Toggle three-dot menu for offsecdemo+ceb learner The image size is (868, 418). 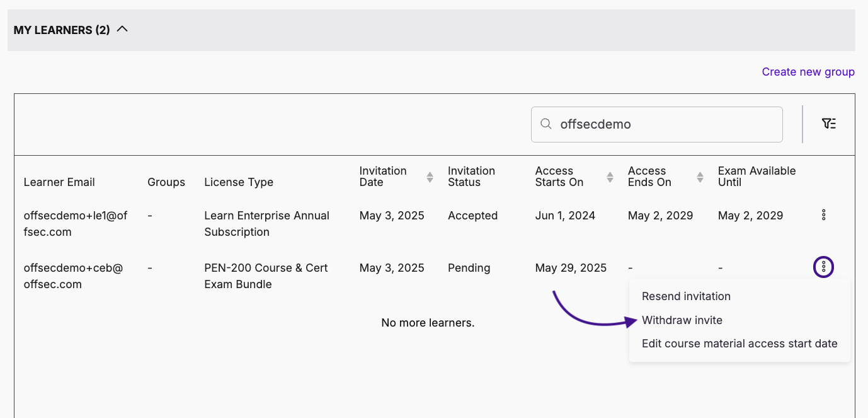823,267
